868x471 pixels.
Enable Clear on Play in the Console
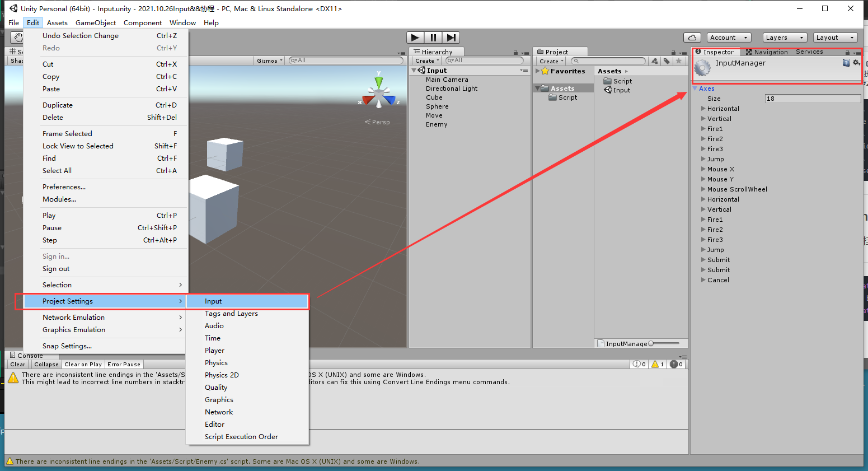(x=83, y=364)
